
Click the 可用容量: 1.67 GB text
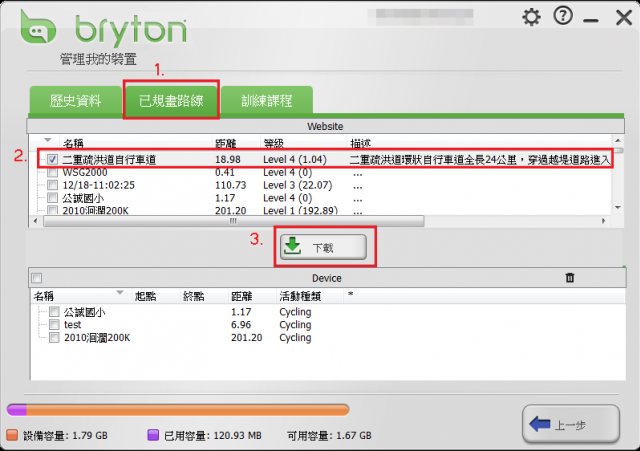pos(329,436)
